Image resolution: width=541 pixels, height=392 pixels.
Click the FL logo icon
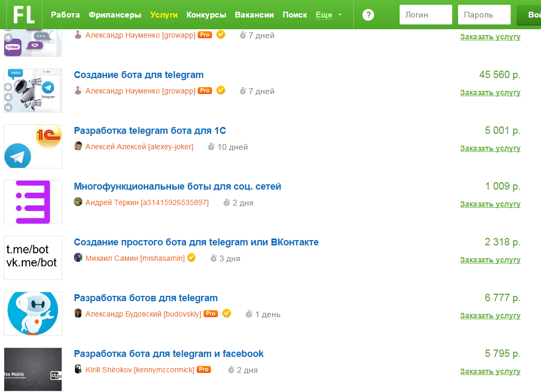point(24,14)
